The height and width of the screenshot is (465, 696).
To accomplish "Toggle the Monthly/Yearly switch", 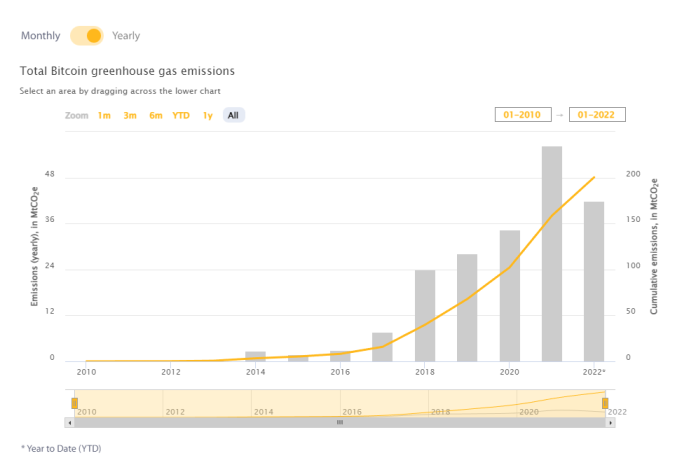I will tap(87, 35).
